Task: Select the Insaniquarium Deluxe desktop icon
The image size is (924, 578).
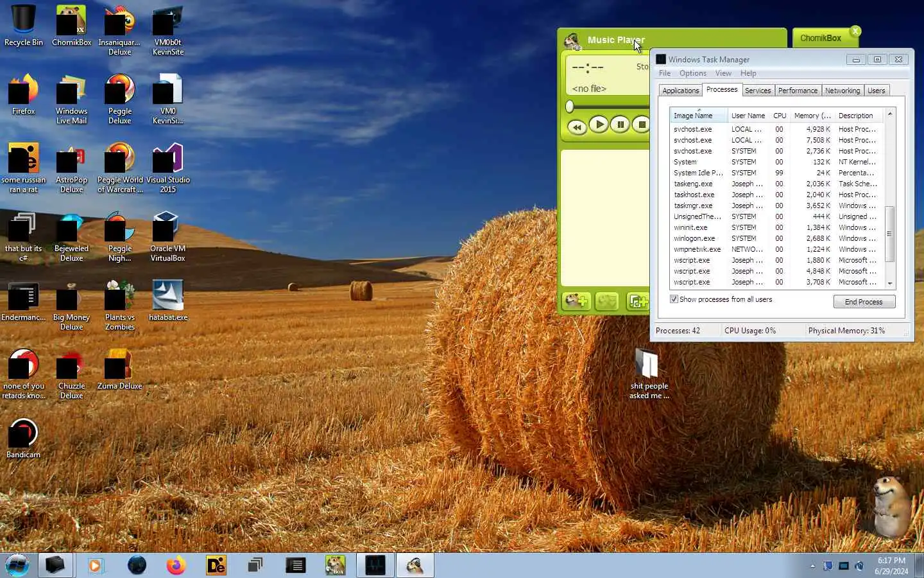Action: tap(119, 30)
